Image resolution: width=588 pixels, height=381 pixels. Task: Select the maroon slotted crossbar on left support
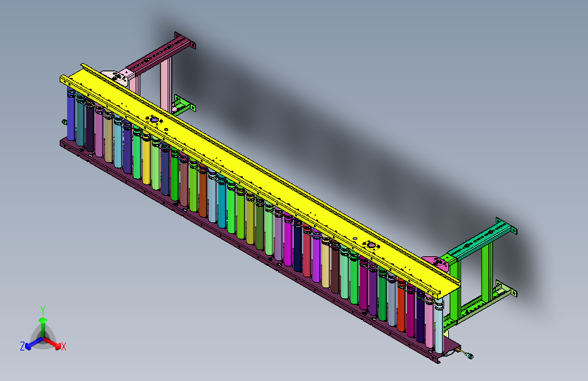[x=161, y=54]
